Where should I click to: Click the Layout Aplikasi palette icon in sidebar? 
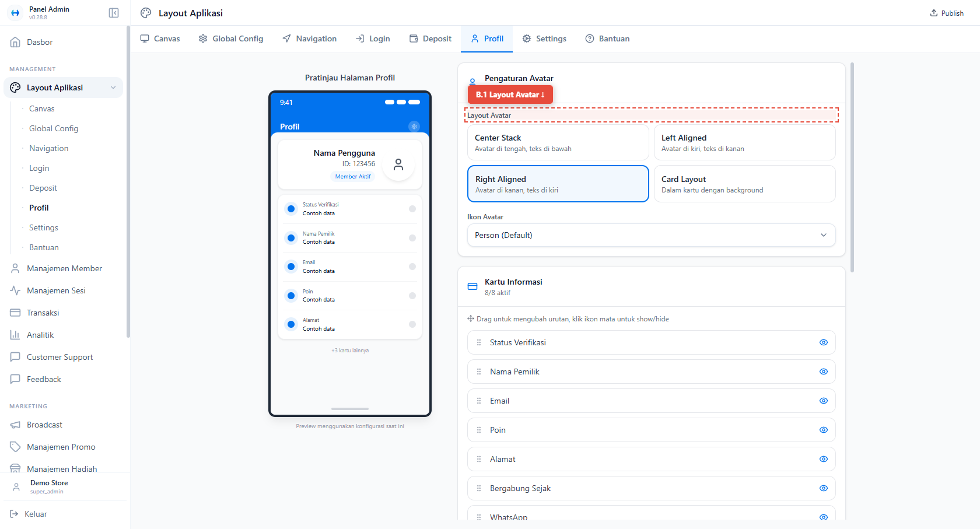(15, 87)
